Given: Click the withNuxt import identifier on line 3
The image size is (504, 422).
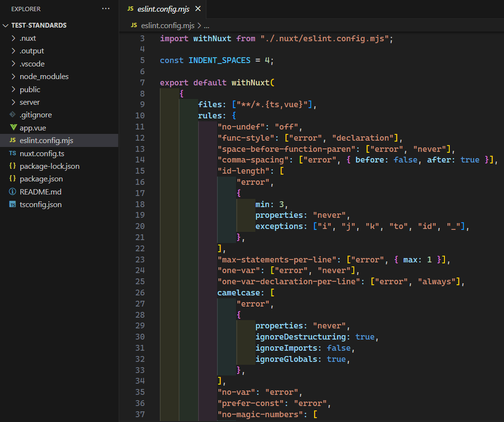Looking at the screenshot, I should tap(212, 39).
